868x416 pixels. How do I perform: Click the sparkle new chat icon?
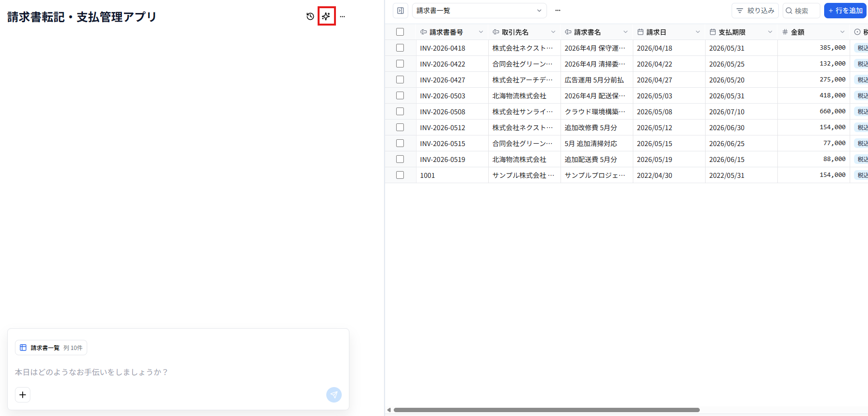click(326, 16)
